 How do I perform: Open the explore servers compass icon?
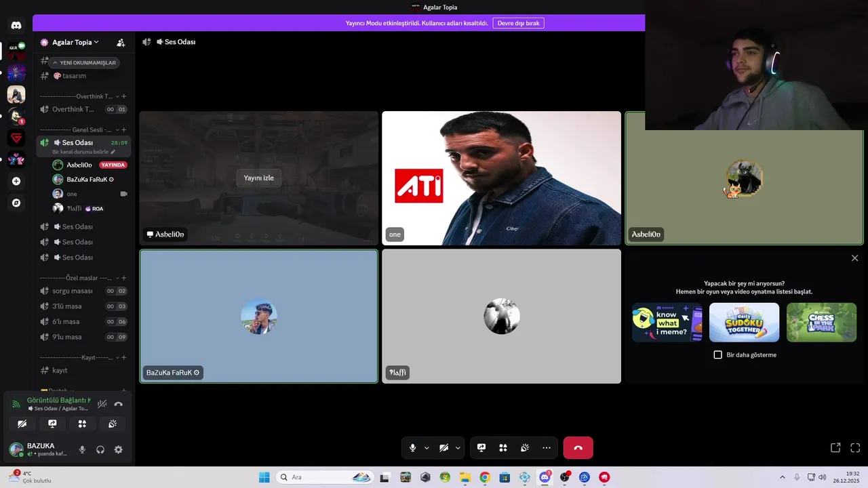(16, 203)
